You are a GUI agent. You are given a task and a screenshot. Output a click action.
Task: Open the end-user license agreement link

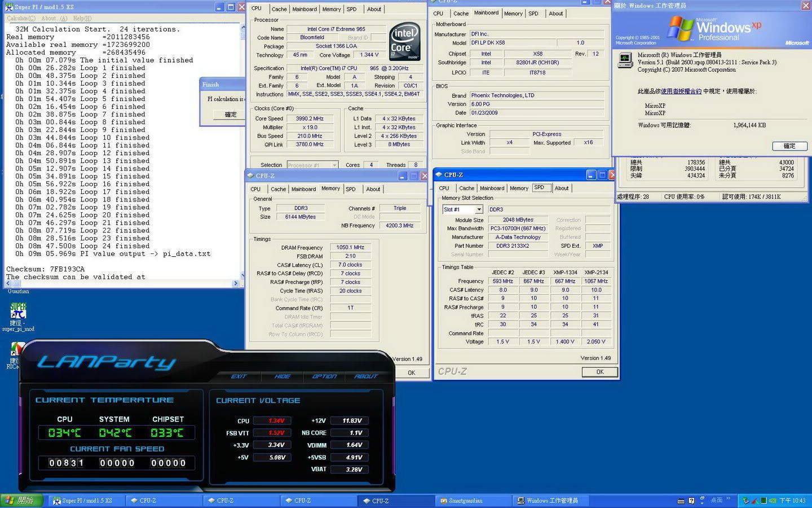(x=681, y=91)
